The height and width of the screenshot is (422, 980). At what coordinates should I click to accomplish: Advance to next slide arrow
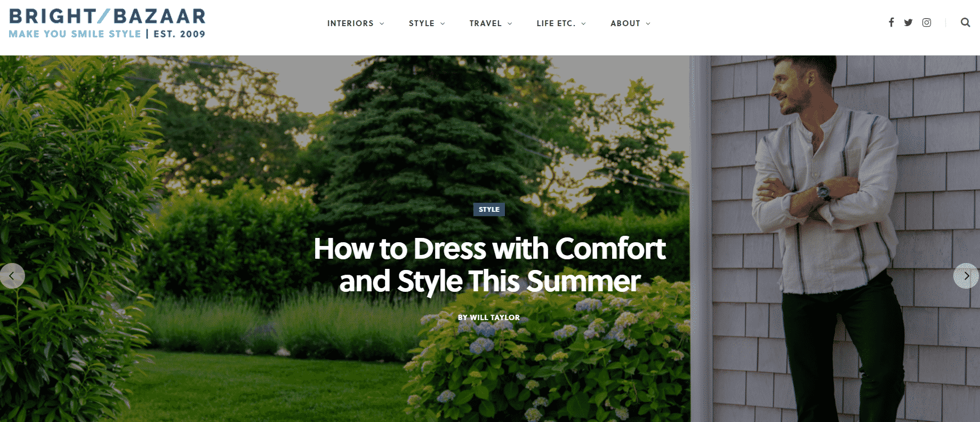click(966, 276)
